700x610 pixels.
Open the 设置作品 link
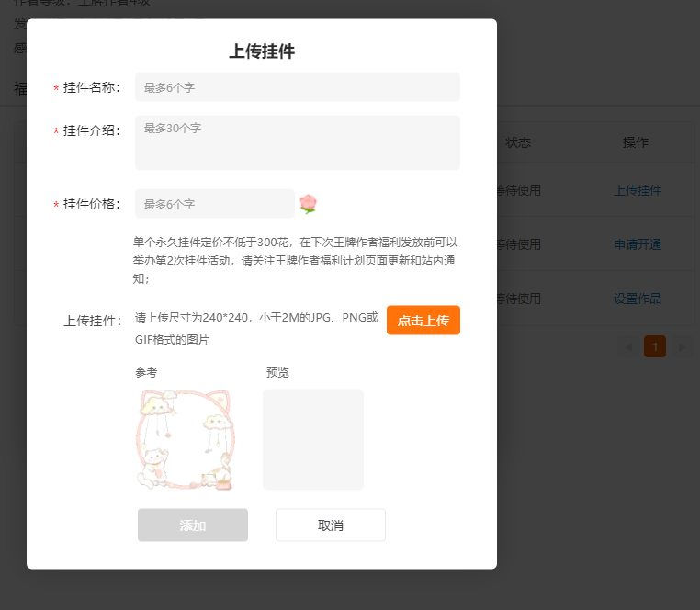(x=638, y=299)
